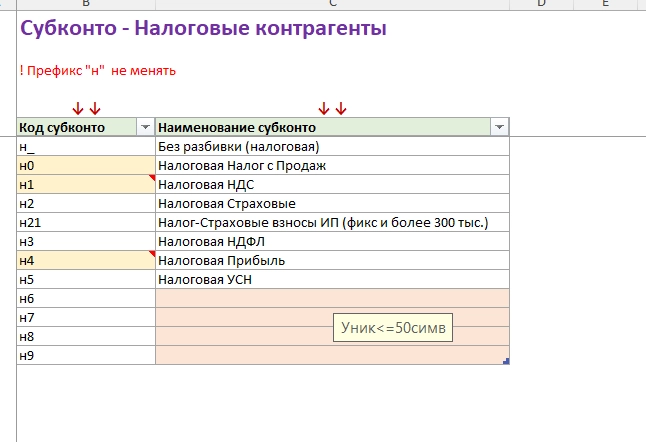
Task: Select the cell with code н0
Action: (86, 165)
